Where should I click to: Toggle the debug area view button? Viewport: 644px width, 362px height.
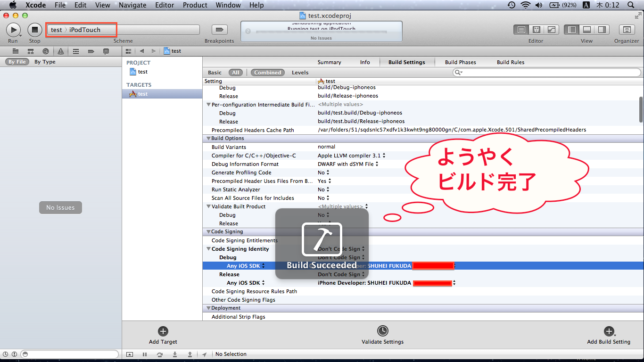coord(587,30)
